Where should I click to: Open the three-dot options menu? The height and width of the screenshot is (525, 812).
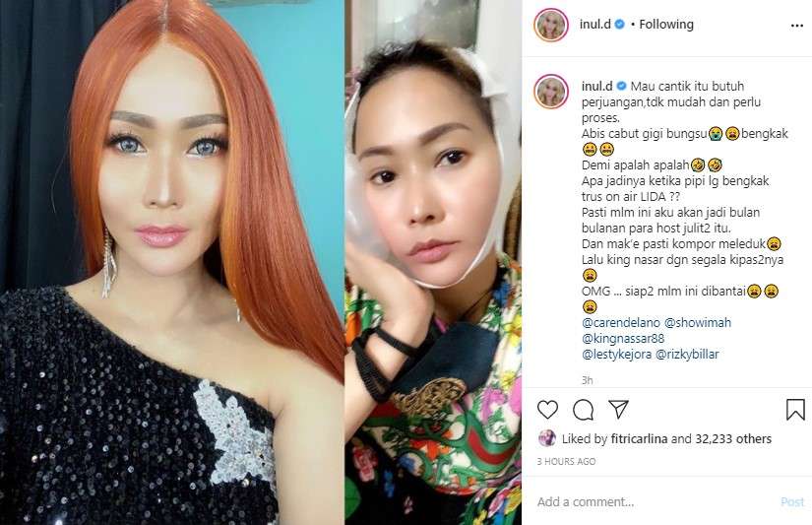797,26
